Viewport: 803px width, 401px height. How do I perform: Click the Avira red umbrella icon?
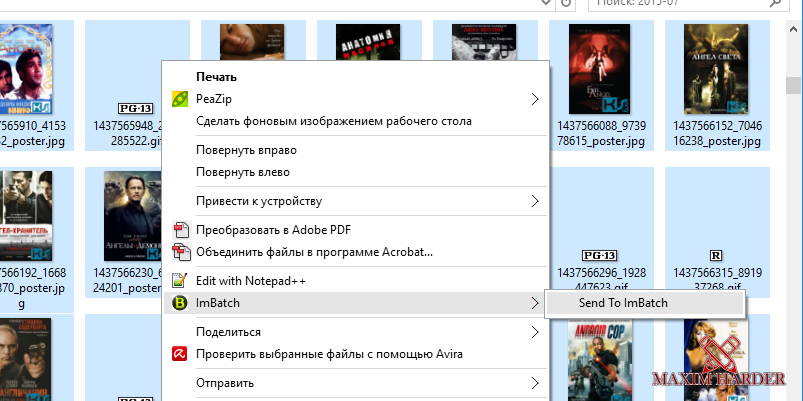tap(180, 354)
